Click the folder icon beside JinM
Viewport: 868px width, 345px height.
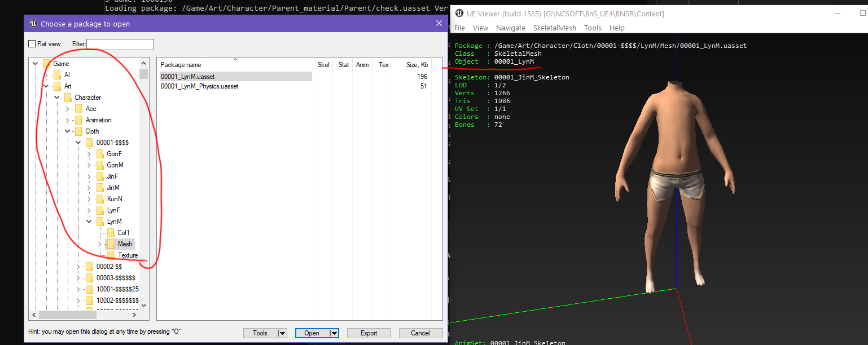click(x=100, y=188)
